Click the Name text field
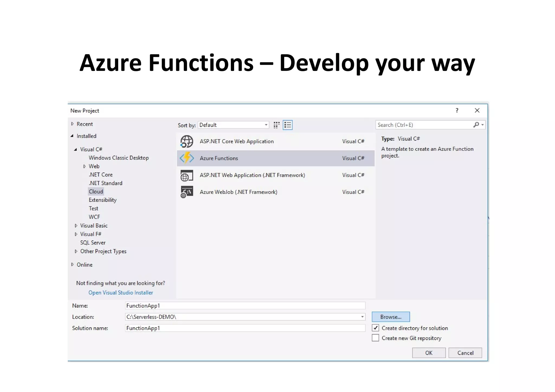555x392 pixels. point(245,306)
